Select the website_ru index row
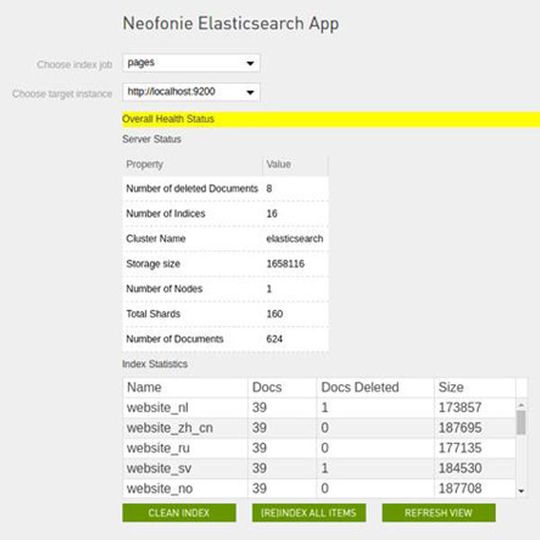Image resolution: width=540 pixels, height=540 pixels. pyautogui.click(x=319, y=448)
